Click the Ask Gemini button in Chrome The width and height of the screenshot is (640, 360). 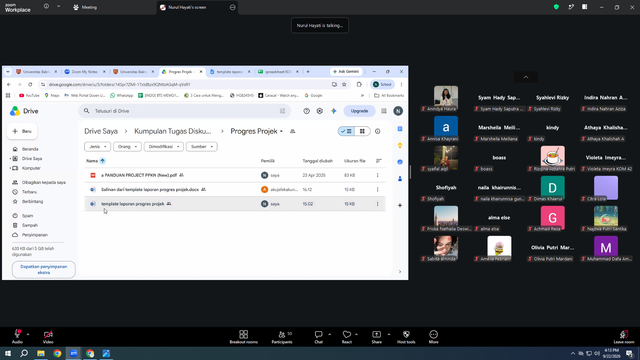(x=346, y=71)
